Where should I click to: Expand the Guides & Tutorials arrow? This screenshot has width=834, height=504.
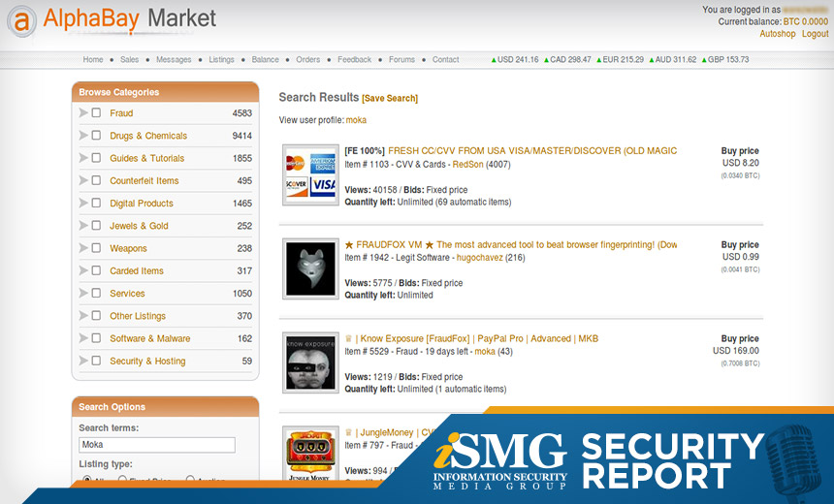pyautogui.click(x=83, y=158)
